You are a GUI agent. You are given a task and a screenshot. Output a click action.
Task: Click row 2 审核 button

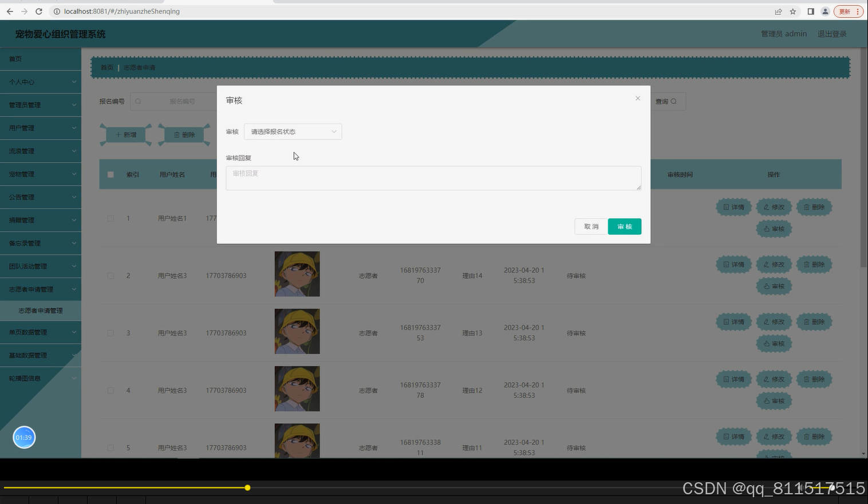774,286
